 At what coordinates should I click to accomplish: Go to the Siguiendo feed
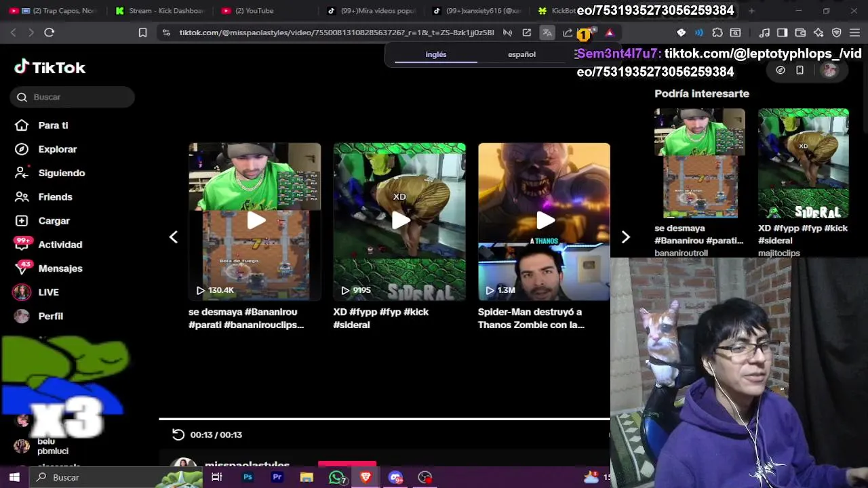(x=61, y=173)
